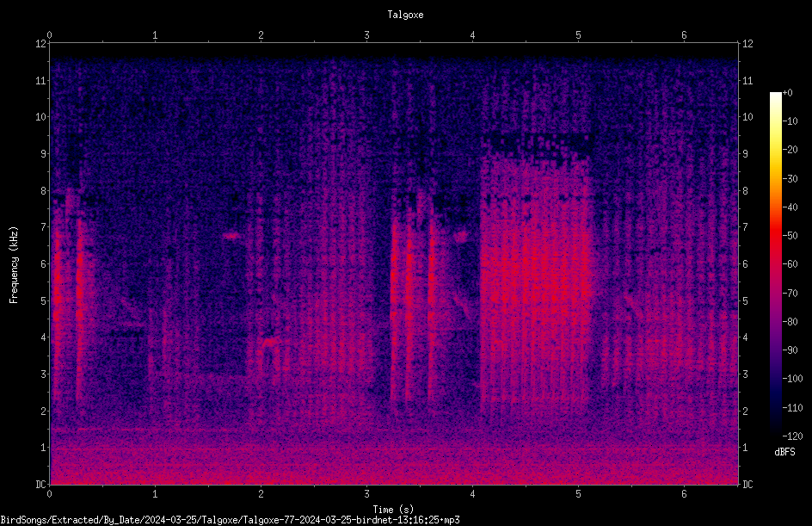
Task: Click the short tone near 6.8 kHz
Action: (231, 236)
